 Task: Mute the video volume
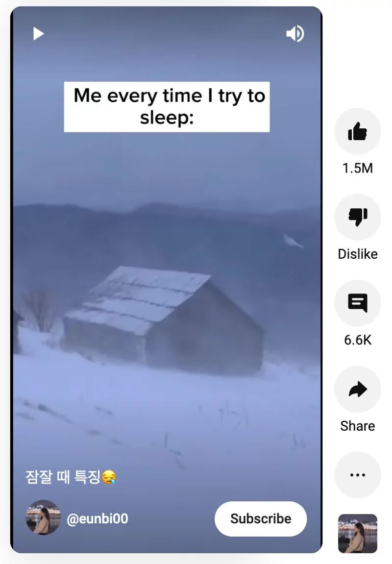295,34
